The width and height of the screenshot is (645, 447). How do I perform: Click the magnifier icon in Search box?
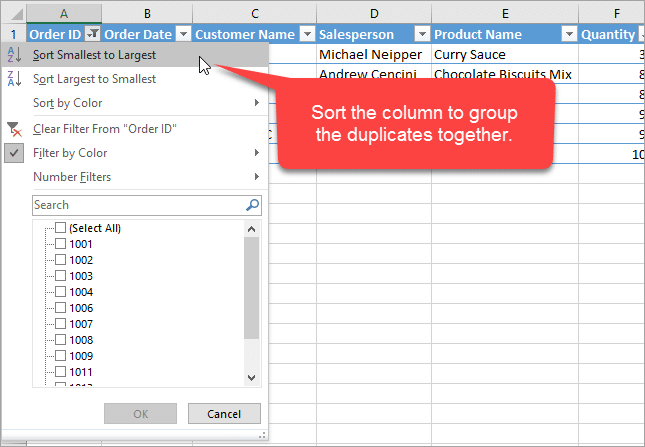pos(252,205)
